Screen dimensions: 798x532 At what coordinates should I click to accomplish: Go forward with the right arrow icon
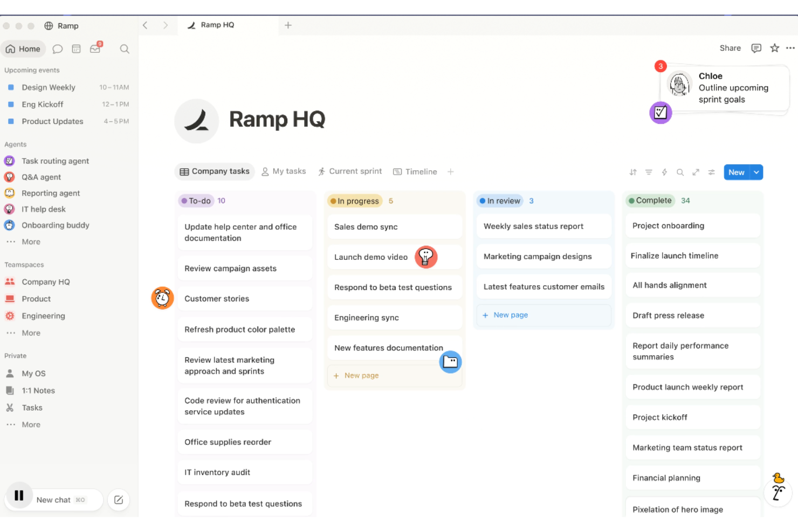[x=166, y=25]
